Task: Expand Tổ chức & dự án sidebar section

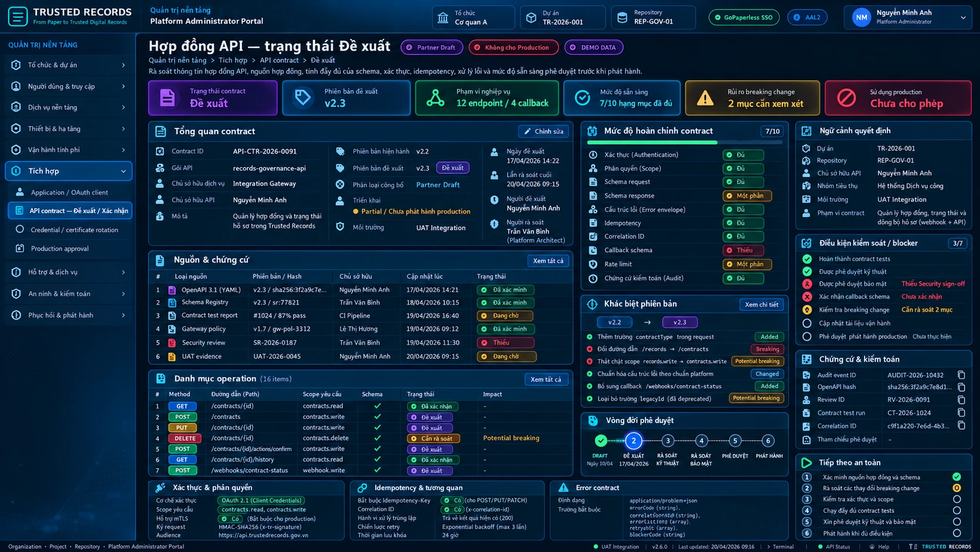Action: 69,65
